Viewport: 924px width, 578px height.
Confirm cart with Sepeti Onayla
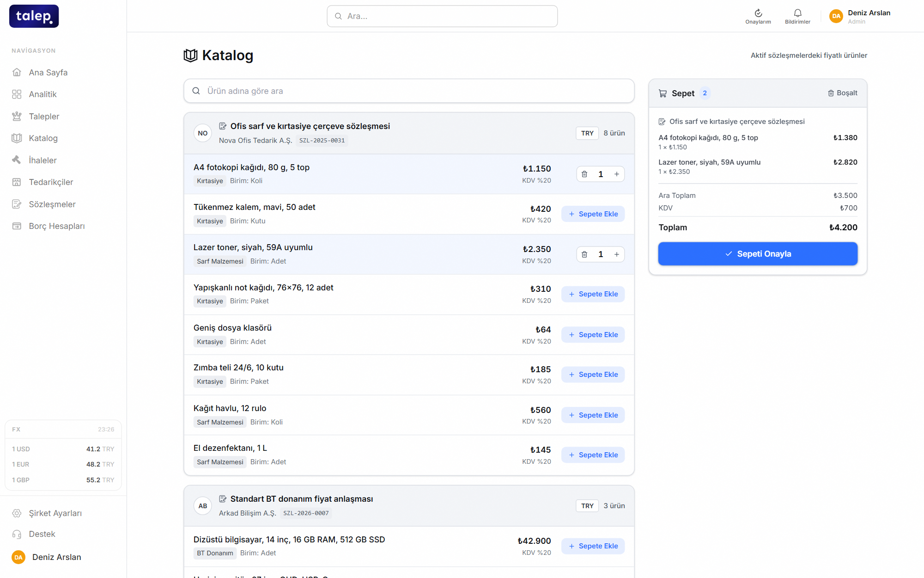click(x=758, y=254)
